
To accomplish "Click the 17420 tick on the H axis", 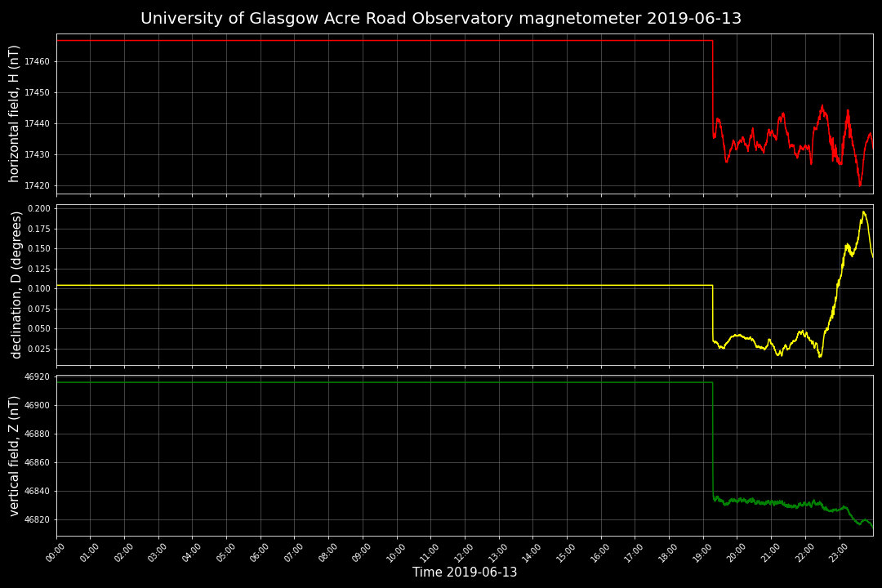I will coord(38,185).
